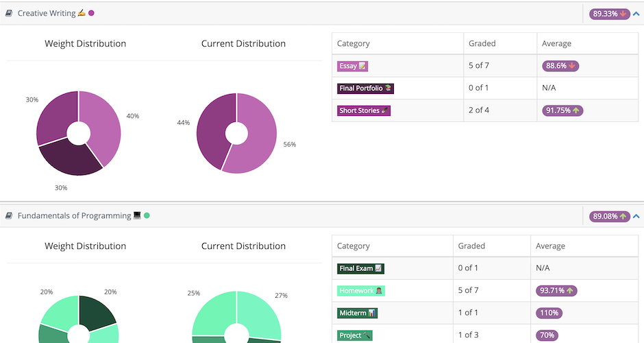Click the 91.75% Short Stories average badge
644x343 pixels.
[562, 110]
